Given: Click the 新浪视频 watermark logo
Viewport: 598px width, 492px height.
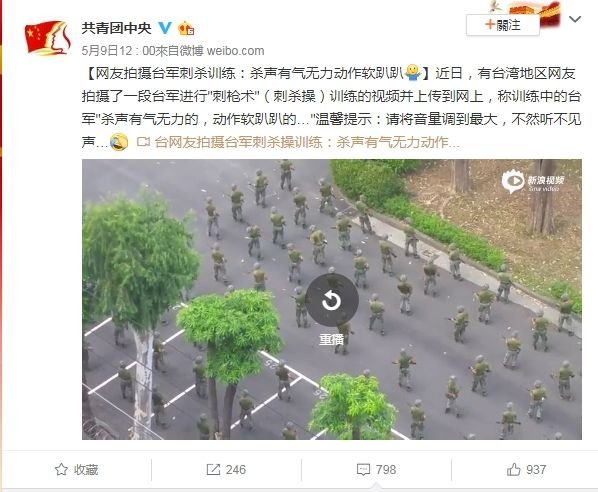Looking at the screenshot, I should click(x=532, y=182).
